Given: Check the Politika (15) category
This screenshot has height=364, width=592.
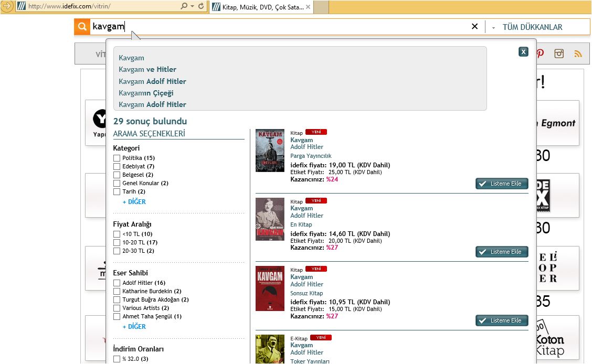Looking at the screenshot, I should coord(117,158).
